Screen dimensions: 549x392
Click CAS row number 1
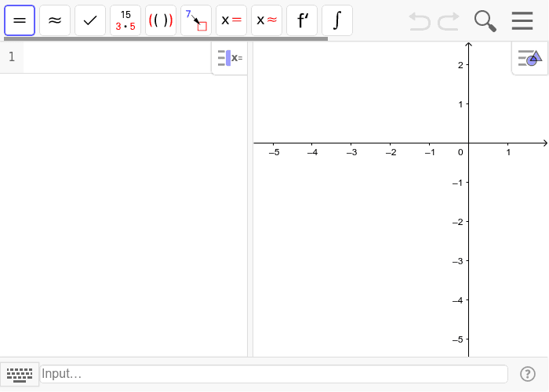coord(12,56)
